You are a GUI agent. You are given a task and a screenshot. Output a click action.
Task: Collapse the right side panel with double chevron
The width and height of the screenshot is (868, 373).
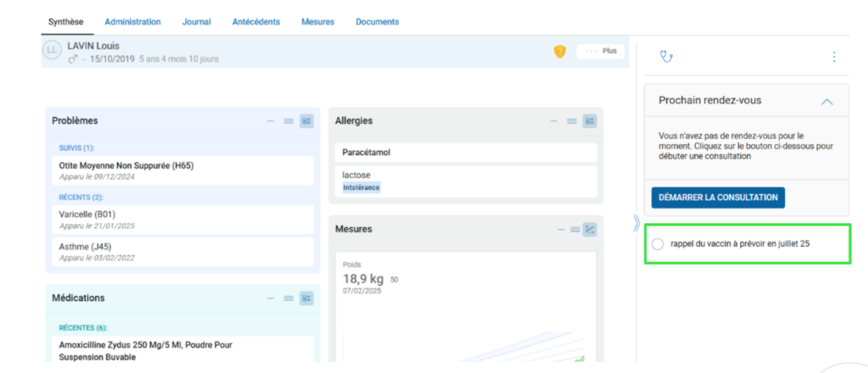[x=637, y=223]
